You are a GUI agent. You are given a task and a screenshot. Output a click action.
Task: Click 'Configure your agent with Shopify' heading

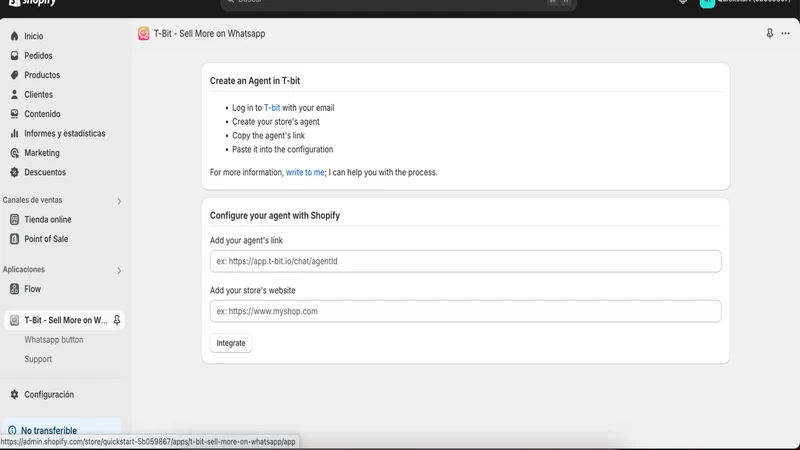point(274,215)
